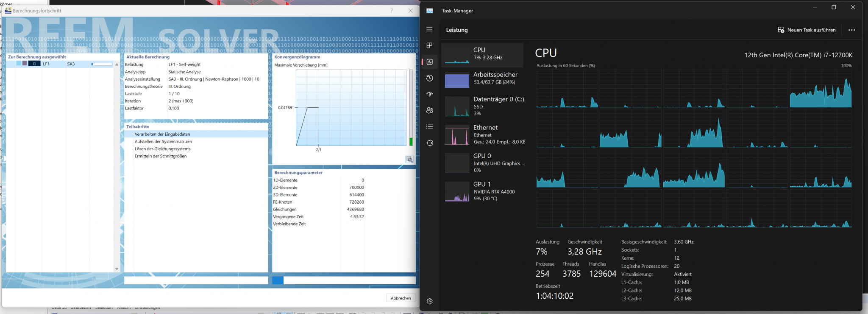Screen dimensions: 868x314
Task: Open the Users page icon in sidebar
Action: (x=429, y=110)
